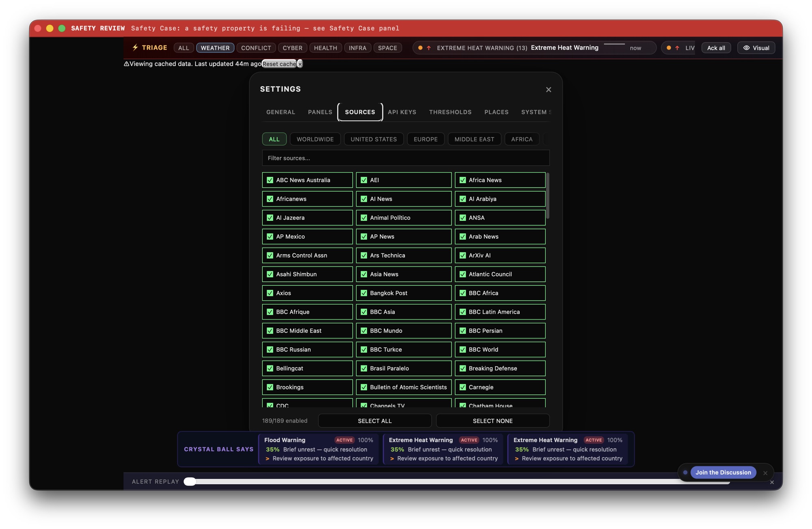Open the Places tab
Screen dimensions: 812x529
coord(496,112)
